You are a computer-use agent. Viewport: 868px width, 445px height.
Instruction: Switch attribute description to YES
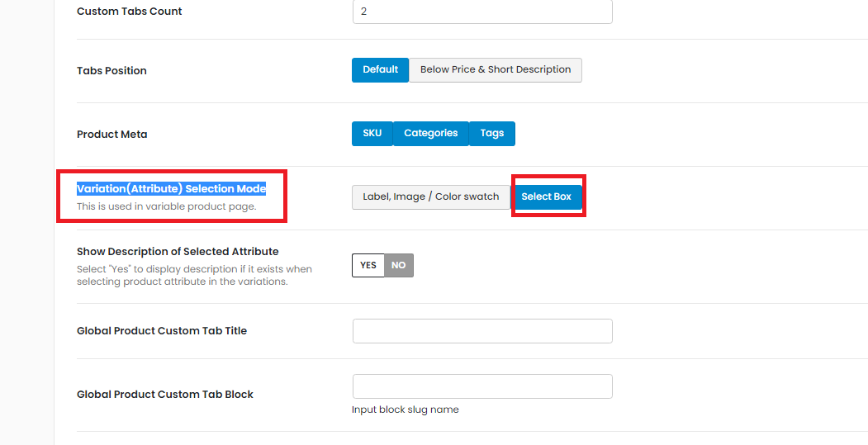368,265
